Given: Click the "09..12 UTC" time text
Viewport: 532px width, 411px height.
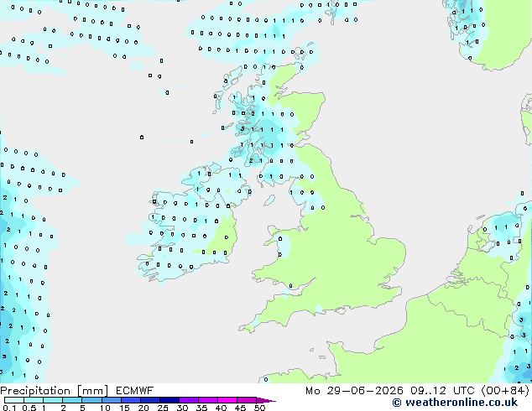Looking at the screenshot, I should [x=442, y=391].
